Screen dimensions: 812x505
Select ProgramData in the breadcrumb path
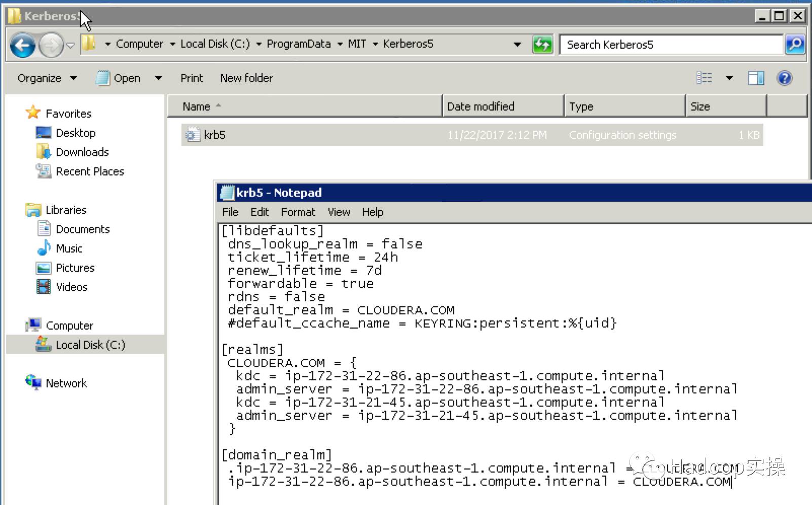(x=299, y=44)
